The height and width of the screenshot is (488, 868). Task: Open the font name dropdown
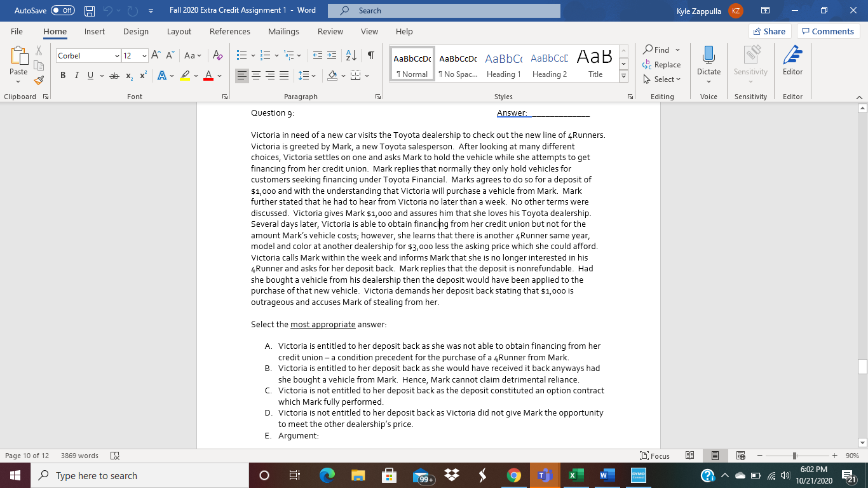tap(116, 56)
